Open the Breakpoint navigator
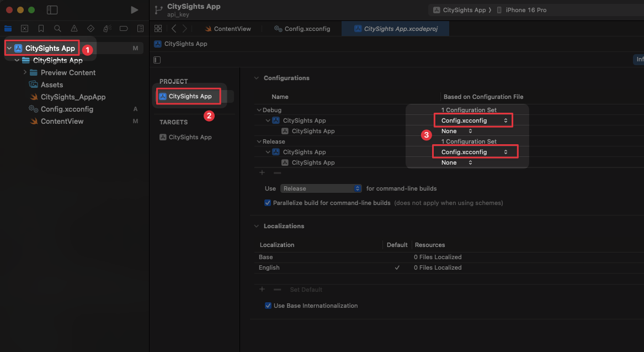Viewport: 644px width, 352px height. (124, 28)
